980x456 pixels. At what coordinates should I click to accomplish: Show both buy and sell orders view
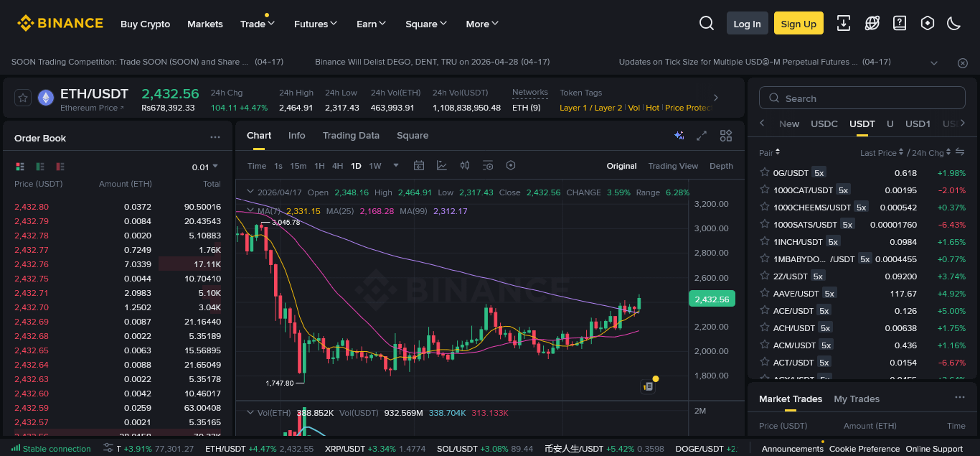(20, 167)
